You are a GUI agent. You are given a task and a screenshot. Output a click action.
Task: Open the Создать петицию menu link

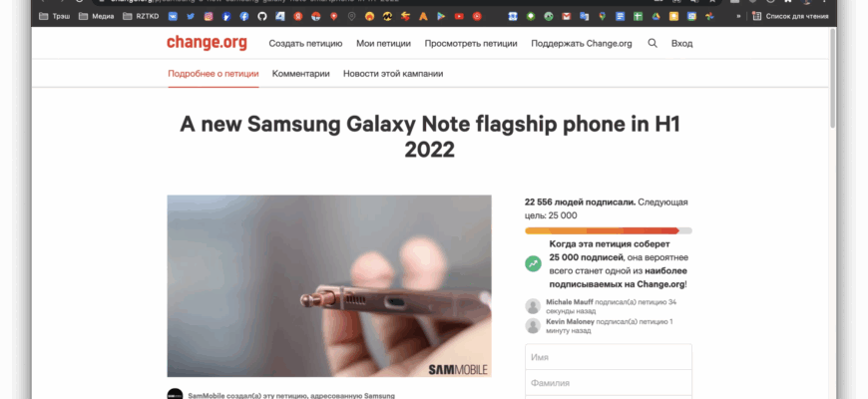point(305,43)
